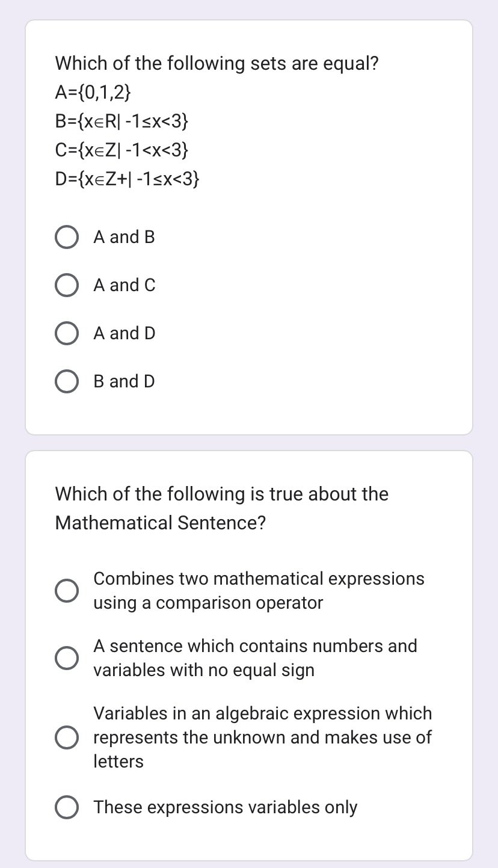Click the "B and D" answer label text
The image size is (498, 868).
(x=124, y=381)
